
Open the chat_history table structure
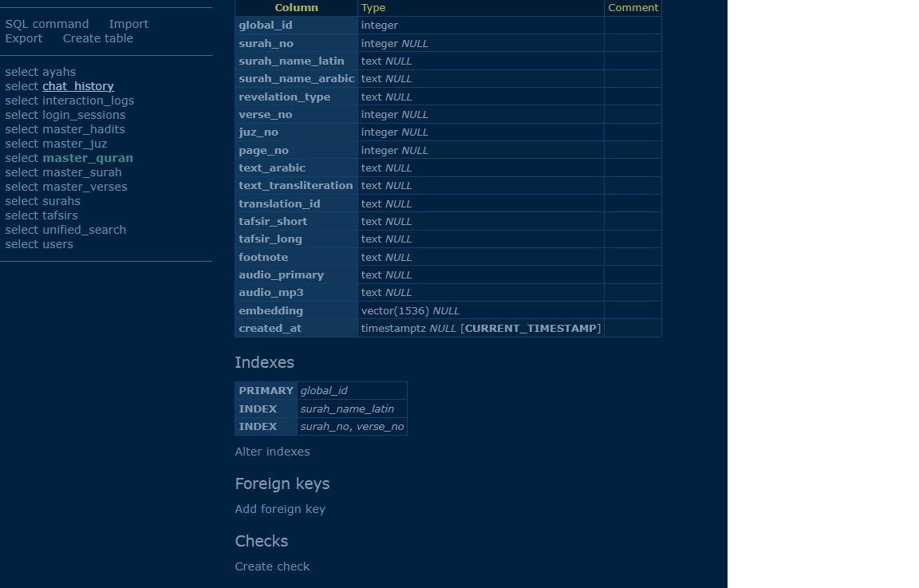click(78, 86)
